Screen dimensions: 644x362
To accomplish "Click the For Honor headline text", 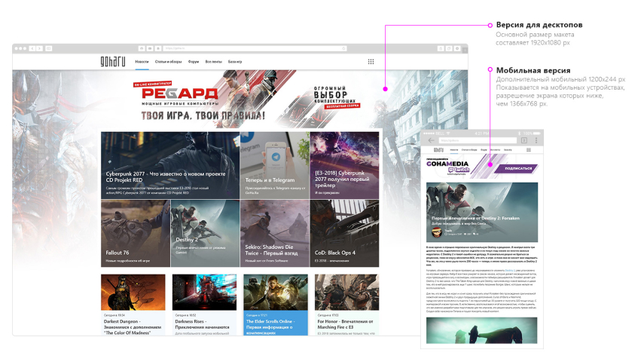I will click(345, 324).
